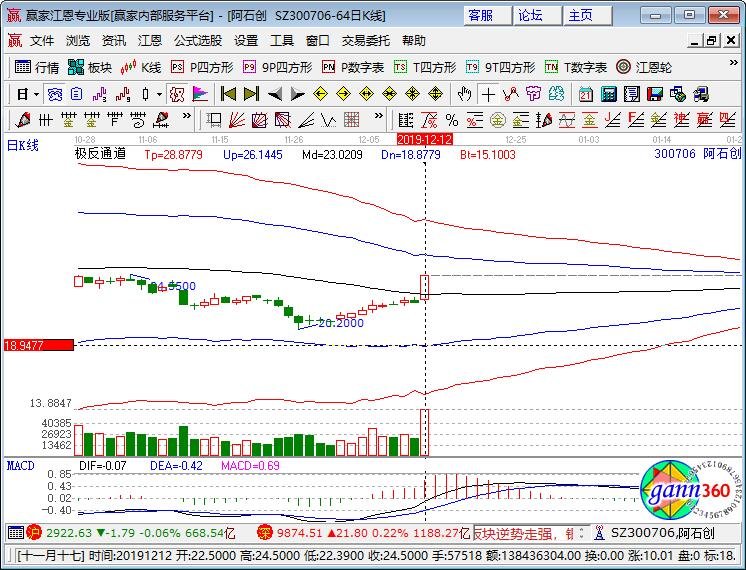Open the 交易委托 menu
This screenshot has width=746, height=570.
point(365,41)
